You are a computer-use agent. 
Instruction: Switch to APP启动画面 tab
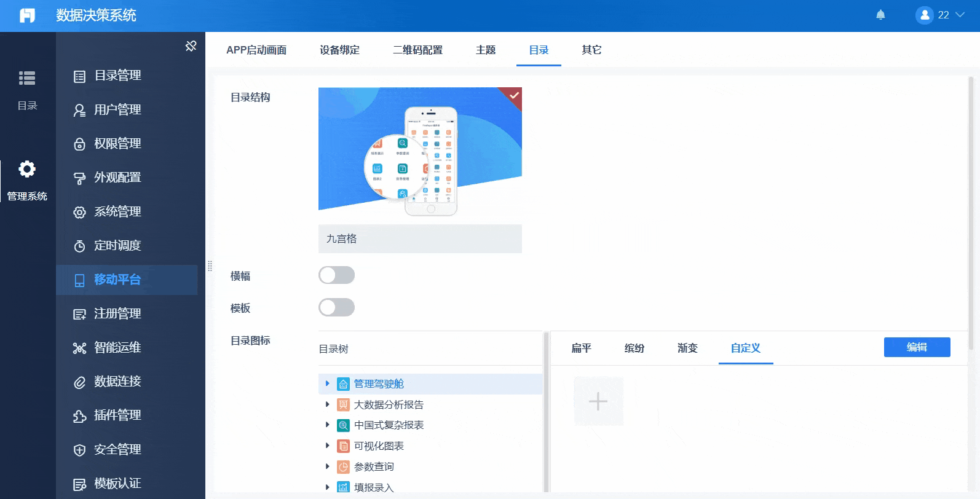click(x=256, y=50)
